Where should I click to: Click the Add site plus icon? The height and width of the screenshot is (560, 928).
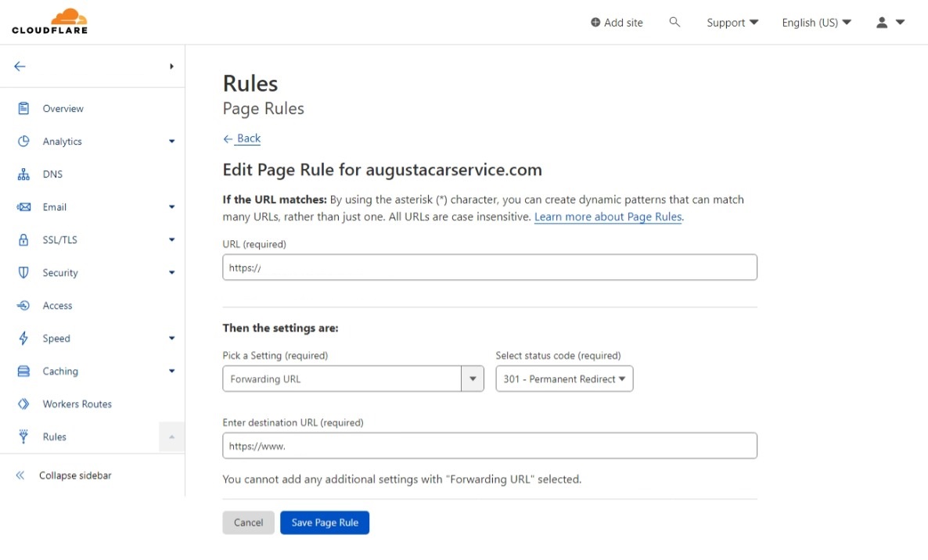(595, 23)
